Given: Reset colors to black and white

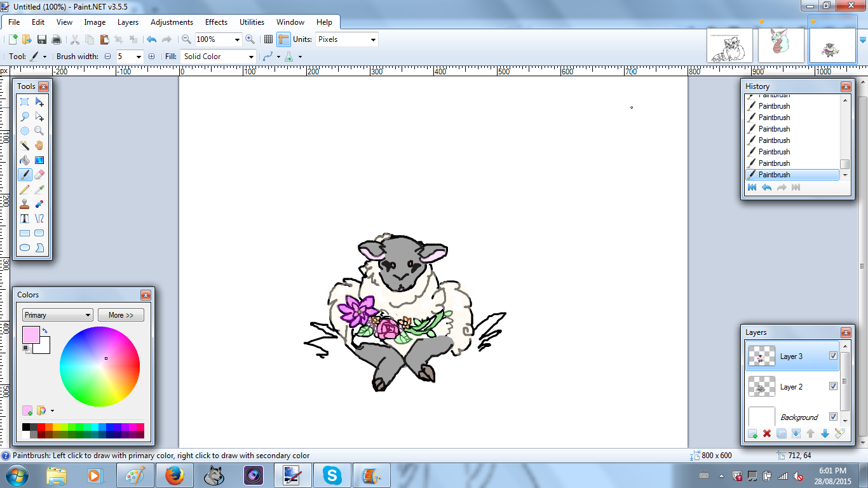Looking at the screenshot, I should pos(26,349).
